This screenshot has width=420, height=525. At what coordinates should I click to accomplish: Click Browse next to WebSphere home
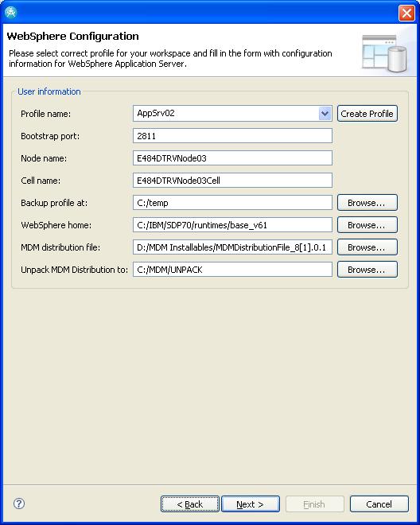click(367, 225)
